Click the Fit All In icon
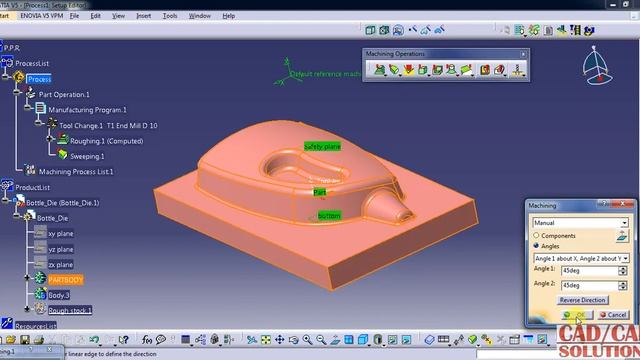This screenshot has width=640, height=360. (266, 340)
